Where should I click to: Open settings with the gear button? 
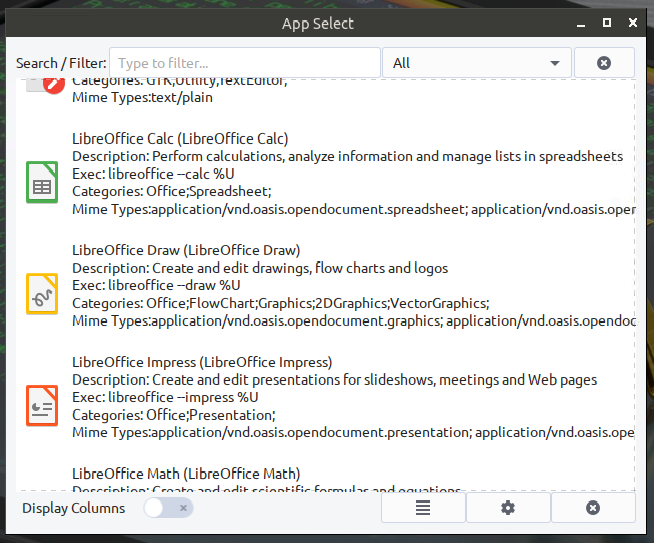(x=508, y=508)
